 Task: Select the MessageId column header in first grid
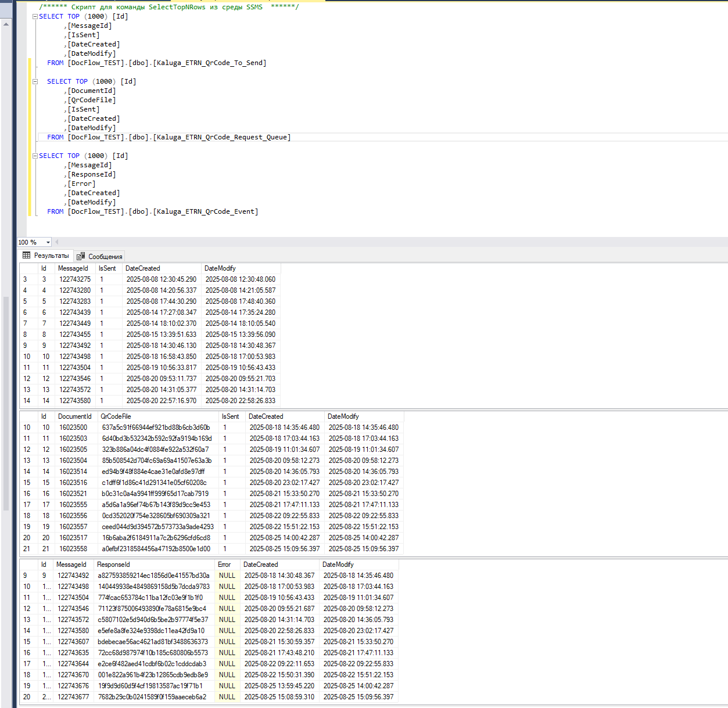tap(74, 268)
